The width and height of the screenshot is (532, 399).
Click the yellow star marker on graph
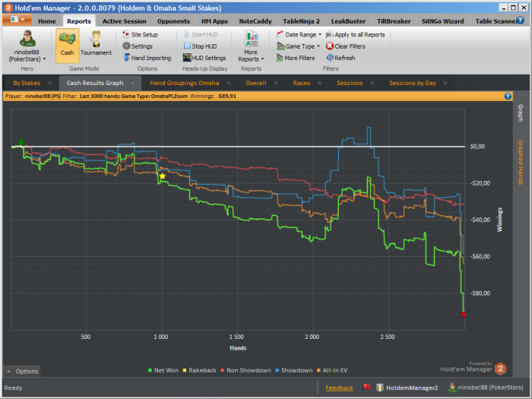point(163,176)
